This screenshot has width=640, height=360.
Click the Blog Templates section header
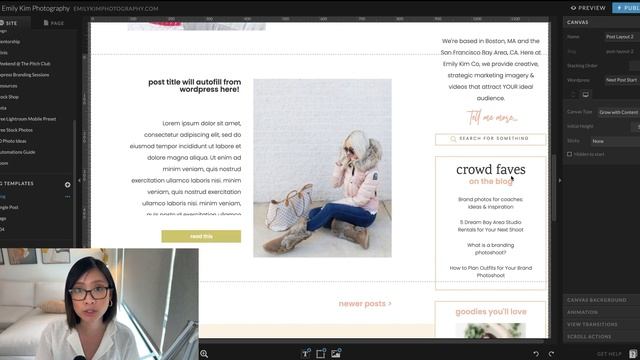[x=17, y=184]
